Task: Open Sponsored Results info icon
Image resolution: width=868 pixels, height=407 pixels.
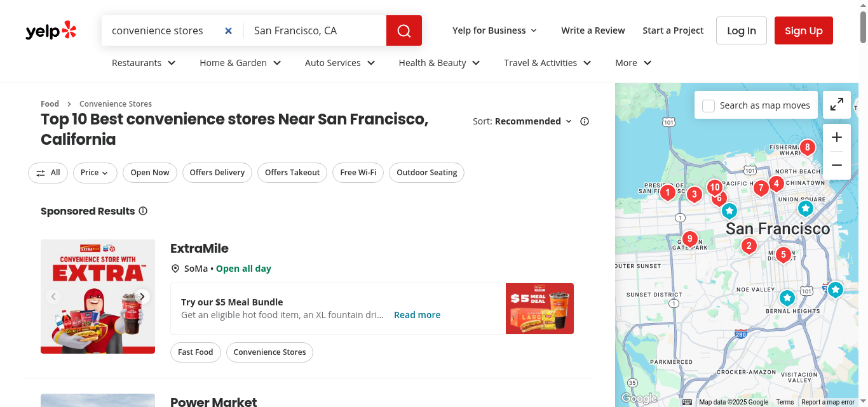Action: point(143,211)
